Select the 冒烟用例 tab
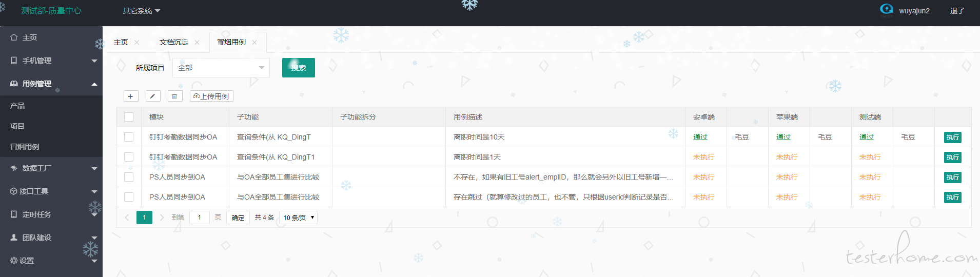The height and width of the screenshot is (277, 980). [x=231, y=43]
